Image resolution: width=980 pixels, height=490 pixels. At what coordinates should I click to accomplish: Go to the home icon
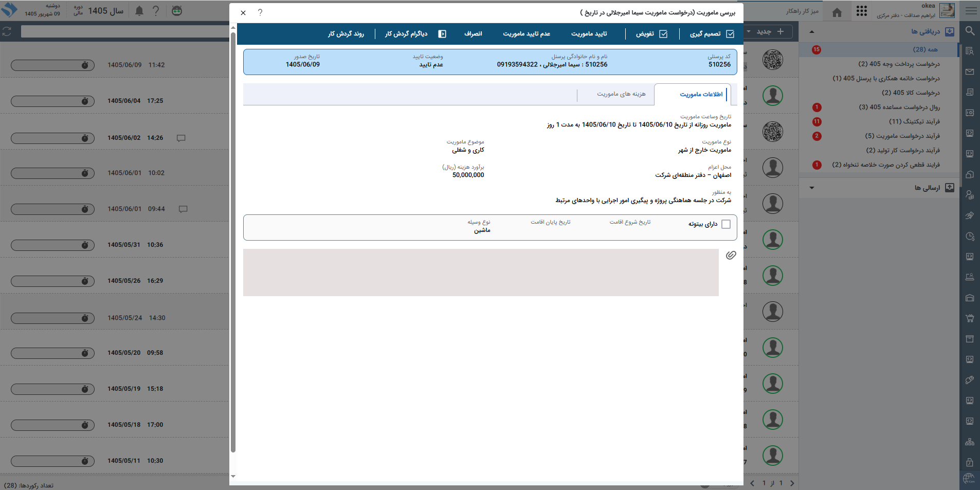pos(837,12)
